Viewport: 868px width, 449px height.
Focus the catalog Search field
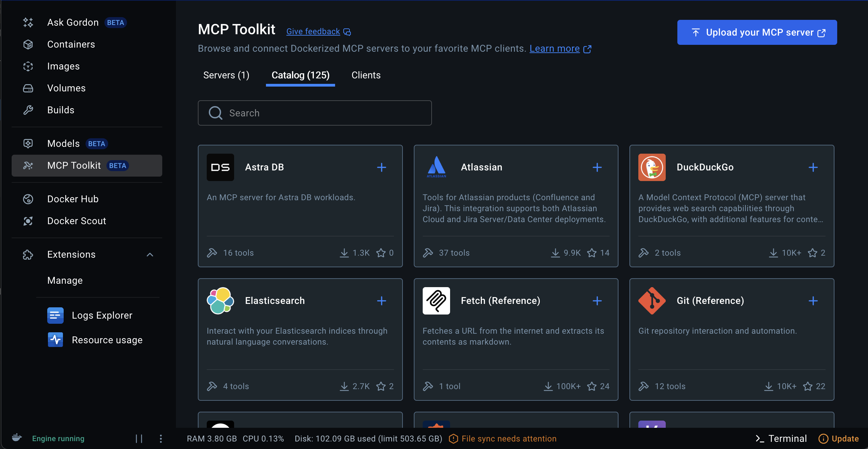315,113
